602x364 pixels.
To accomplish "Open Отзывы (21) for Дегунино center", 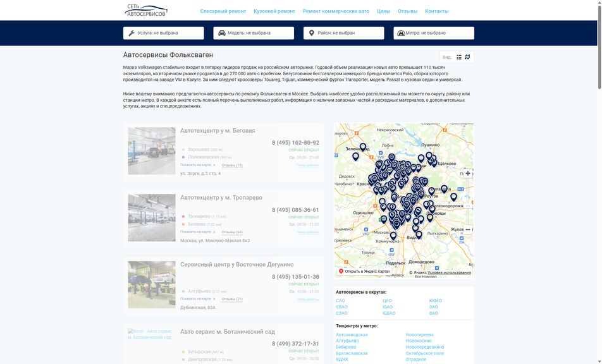I will click(x=232, y=299).
